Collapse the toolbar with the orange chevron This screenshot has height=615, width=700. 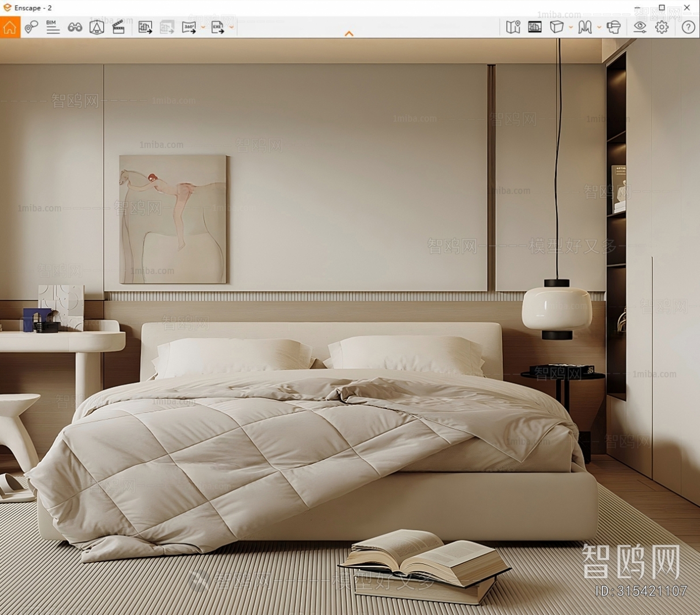349,34
